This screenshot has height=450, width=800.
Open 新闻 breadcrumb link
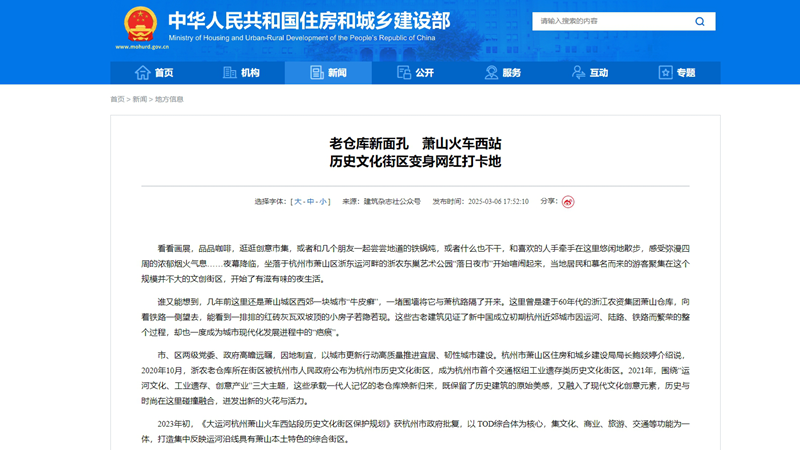[139, 99]
